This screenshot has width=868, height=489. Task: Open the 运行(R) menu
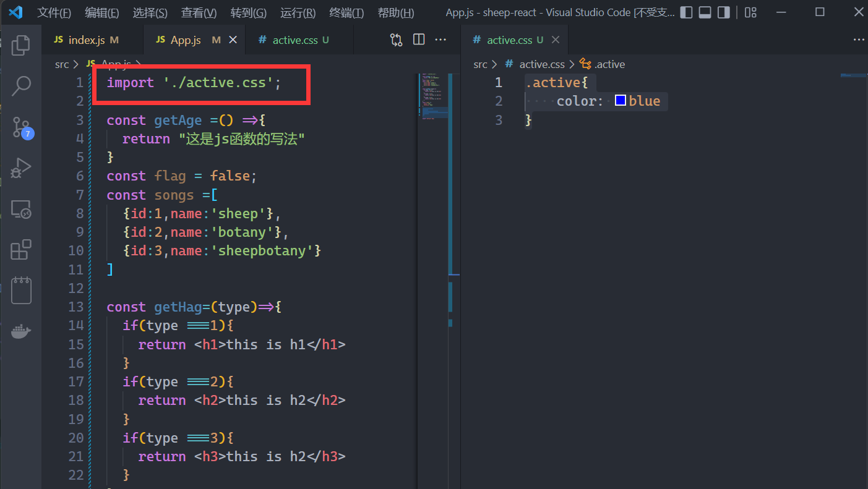click(x=298, y=13)
